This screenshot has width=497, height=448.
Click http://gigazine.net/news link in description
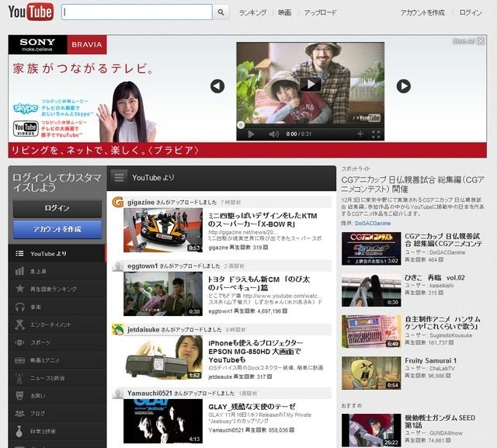click(x=243, y=232)
